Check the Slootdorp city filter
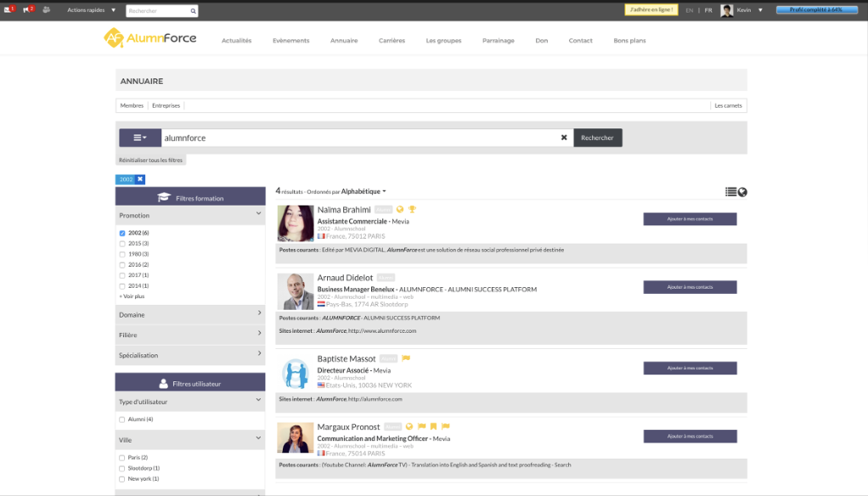 click(121, 468)
